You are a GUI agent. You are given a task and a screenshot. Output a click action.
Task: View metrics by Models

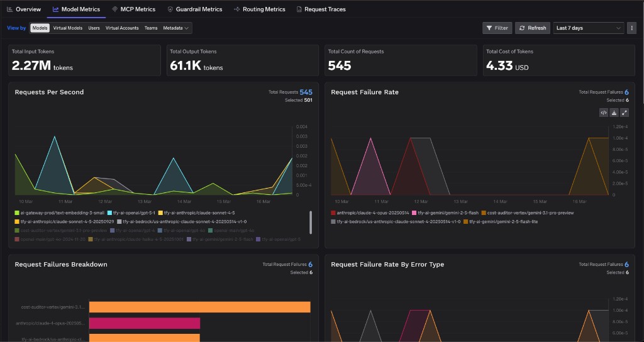coord(40,28)
